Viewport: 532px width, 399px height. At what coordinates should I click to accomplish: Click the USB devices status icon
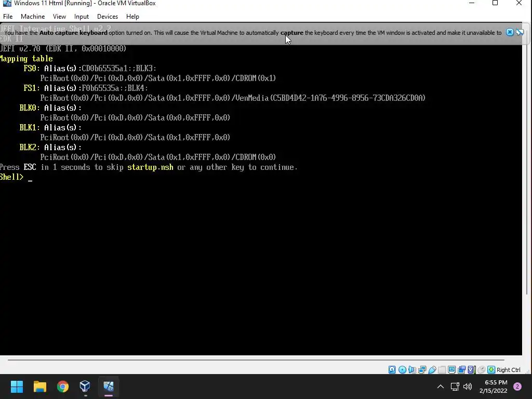tap(432, 369)
